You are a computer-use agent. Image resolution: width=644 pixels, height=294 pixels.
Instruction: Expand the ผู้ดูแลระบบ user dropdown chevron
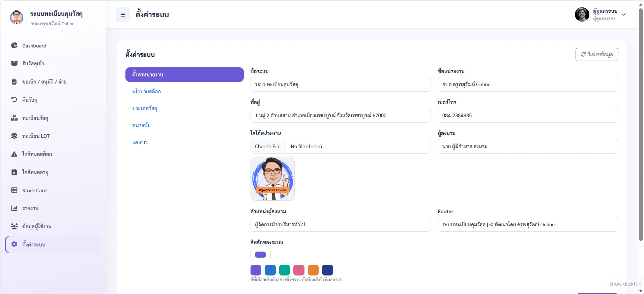coord(623,14)
